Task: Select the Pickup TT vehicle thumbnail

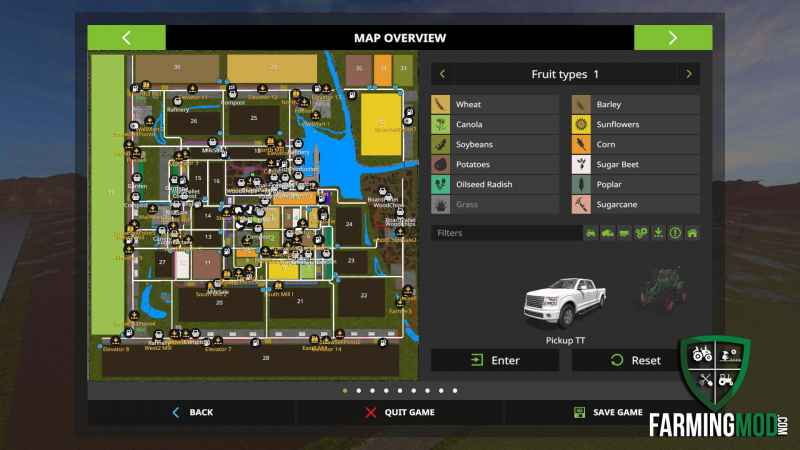Action: (x=565, y=303)
